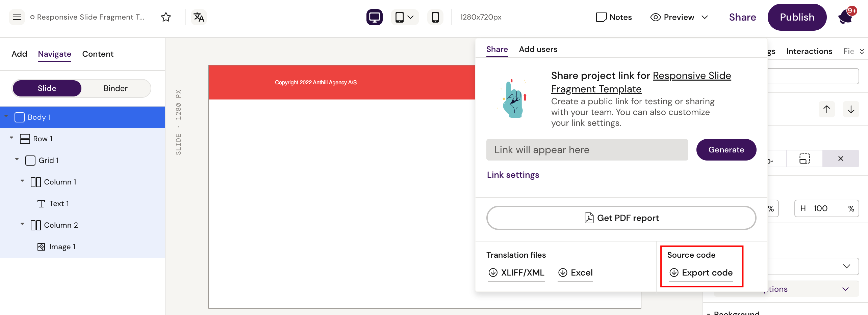Open the translation language icon
The image size is (868, 315).
[199, 17]
